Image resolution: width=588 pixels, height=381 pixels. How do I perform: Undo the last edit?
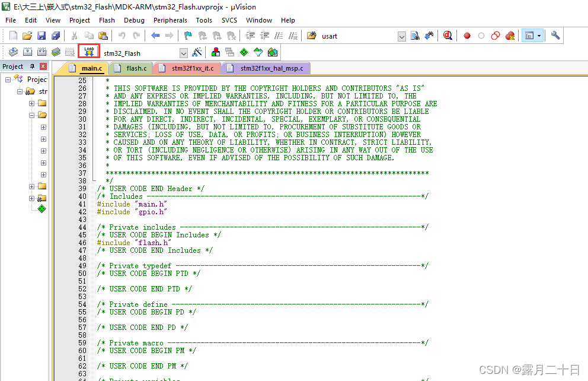[x=122, y=36]
